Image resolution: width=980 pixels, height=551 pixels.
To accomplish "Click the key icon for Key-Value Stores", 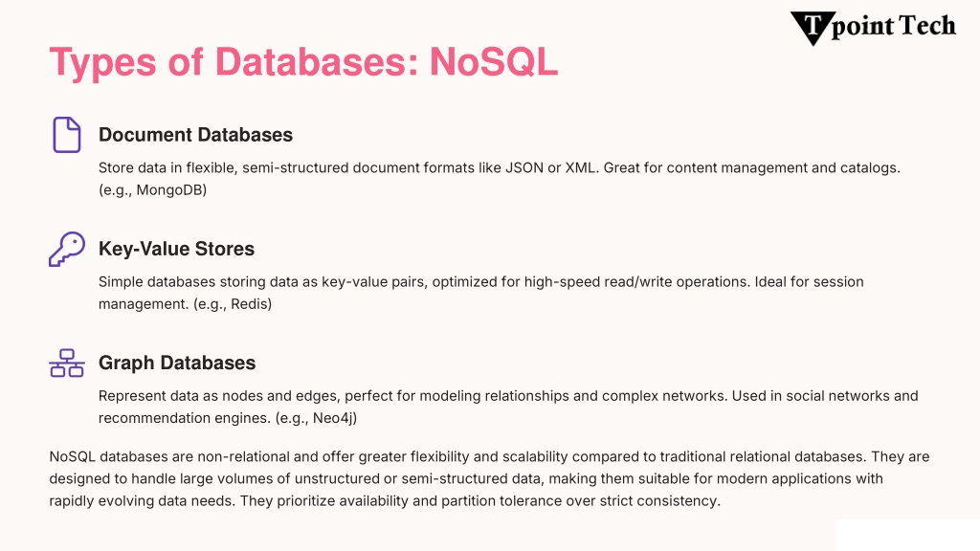I will pos(67,249).
